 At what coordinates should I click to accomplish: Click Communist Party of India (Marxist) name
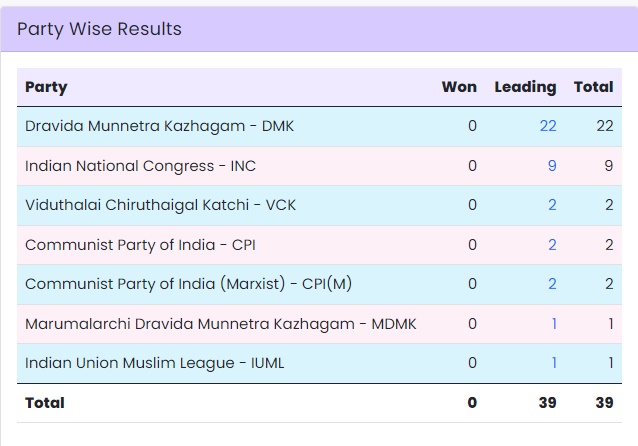[188, 284]
